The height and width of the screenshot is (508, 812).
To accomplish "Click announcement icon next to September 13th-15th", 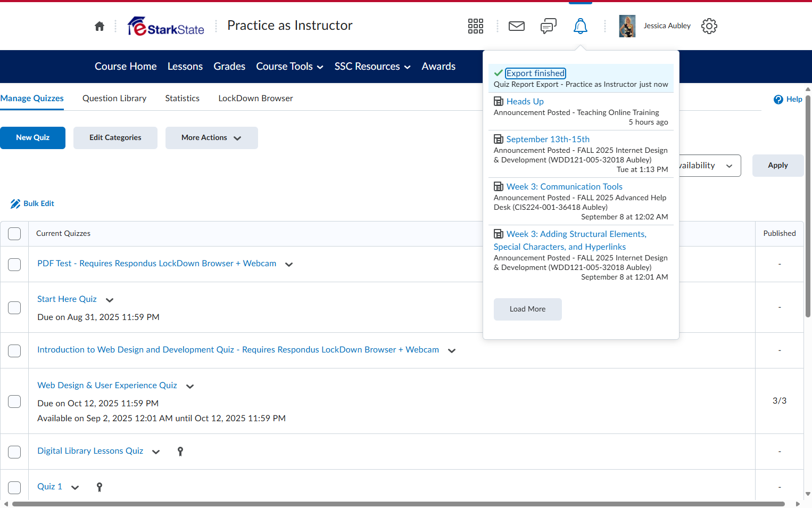I will coord(499,139).
